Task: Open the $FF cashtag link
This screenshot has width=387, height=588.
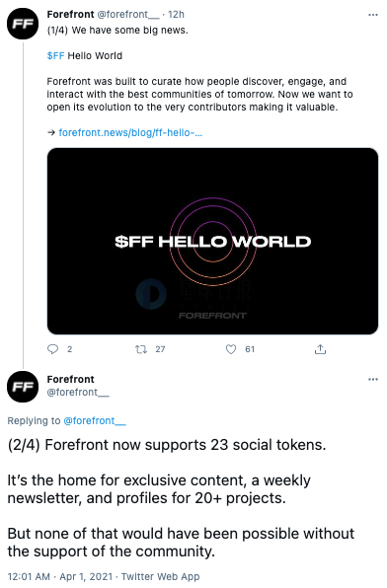Action: coord(55,56)
